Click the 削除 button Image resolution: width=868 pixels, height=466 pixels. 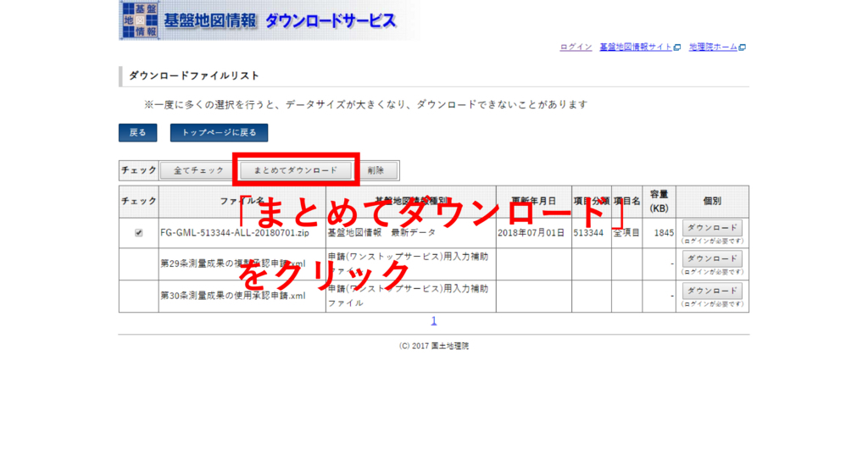[x=376, y=170]
